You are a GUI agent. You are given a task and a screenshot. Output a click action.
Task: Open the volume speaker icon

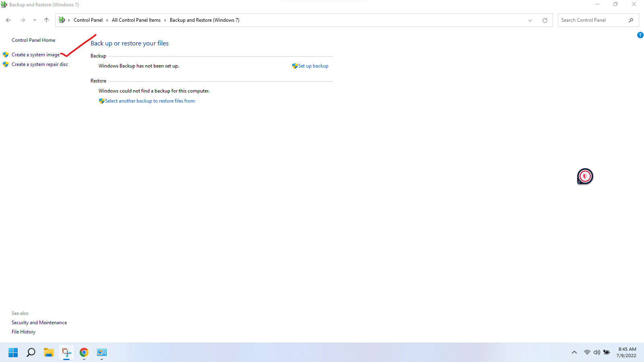pyautogui.click(x=597, y=352)
